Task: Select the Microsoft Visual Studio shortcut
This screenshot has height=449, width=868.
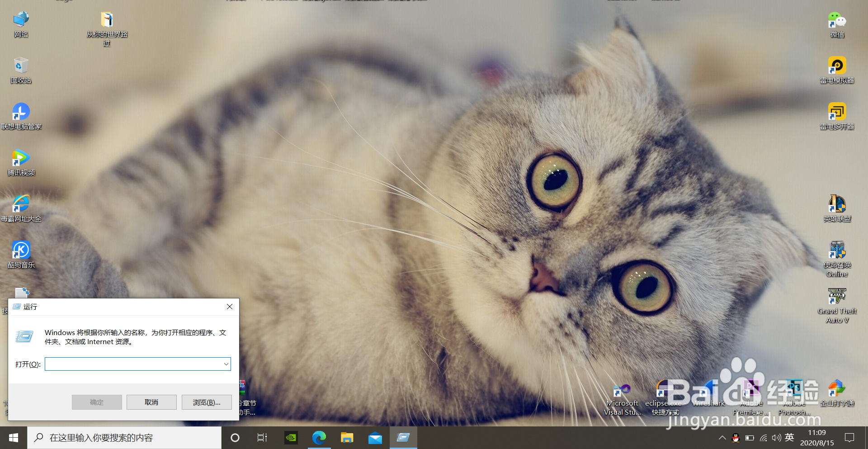Action: click(622, 399)
